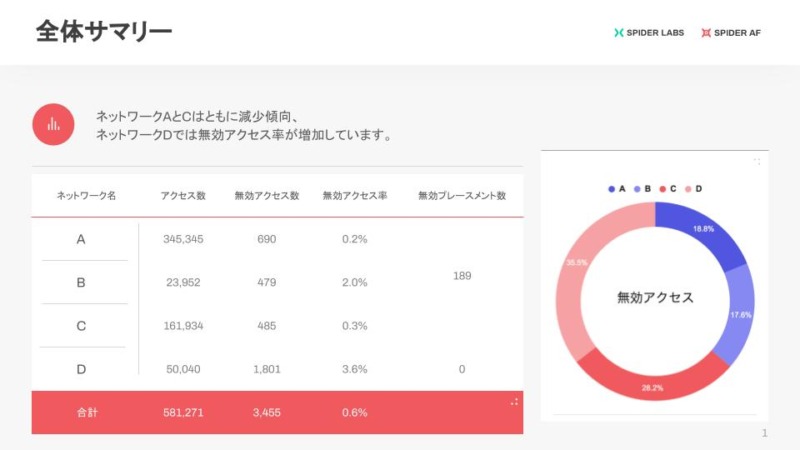Select the network C row label

(81, 326)
